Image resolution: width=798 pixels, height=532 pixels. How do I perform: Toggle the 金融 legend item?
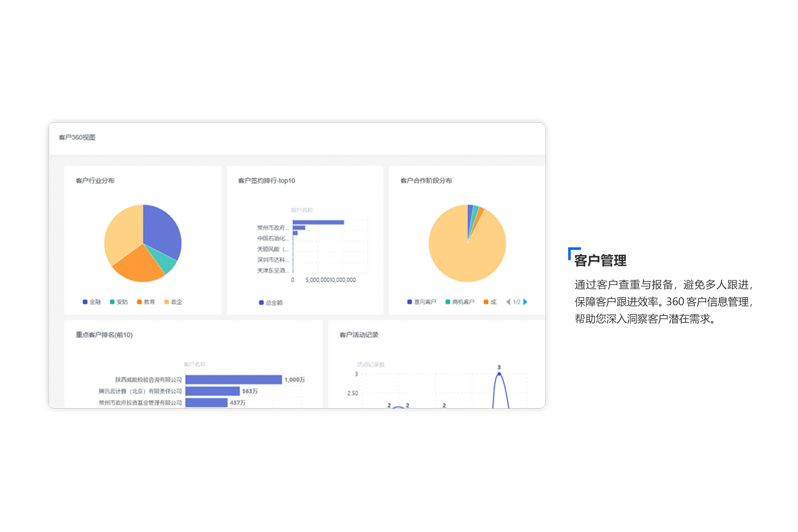point(92,302)
